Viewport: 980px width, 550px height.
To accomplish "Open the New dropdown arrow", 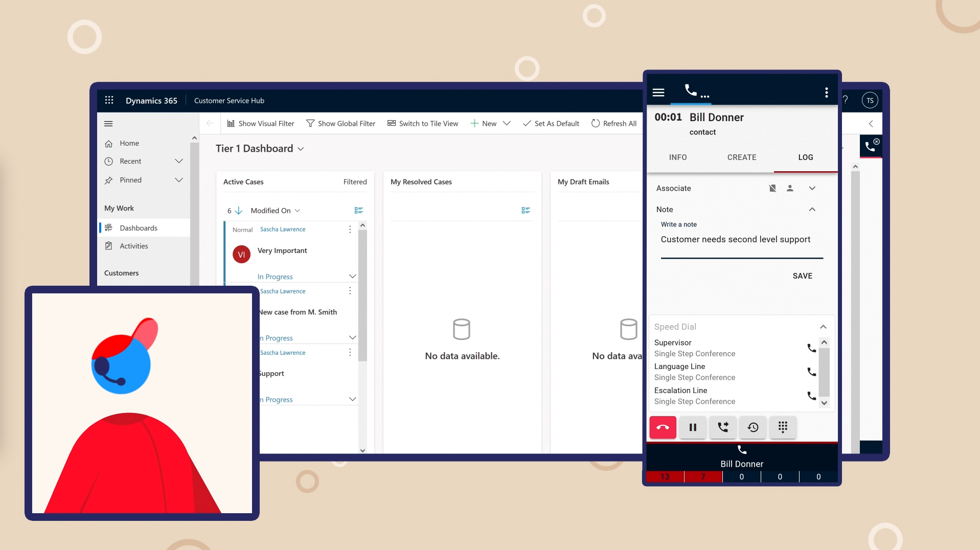I will coord(507,124).
